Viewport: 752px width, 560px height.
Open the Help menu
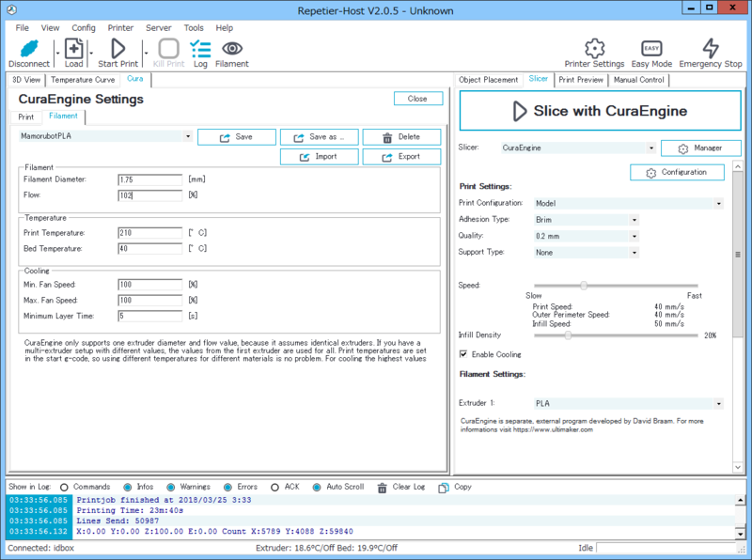[224, 28]
